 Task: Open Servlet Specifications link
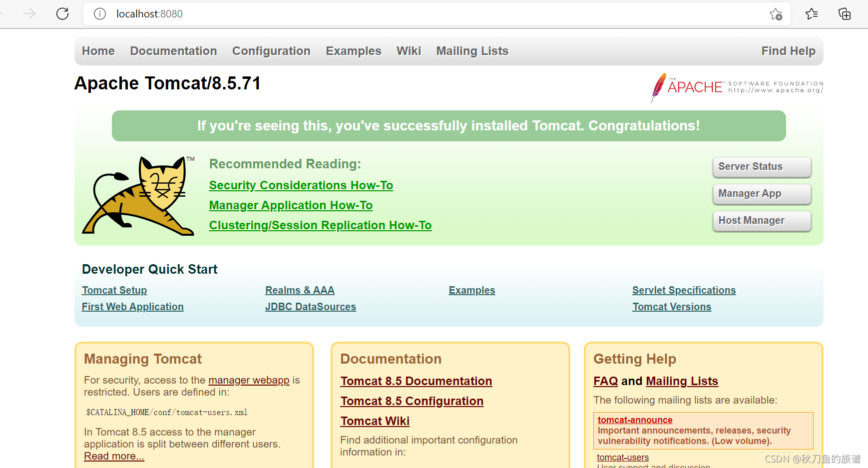[x=684, y=290]
